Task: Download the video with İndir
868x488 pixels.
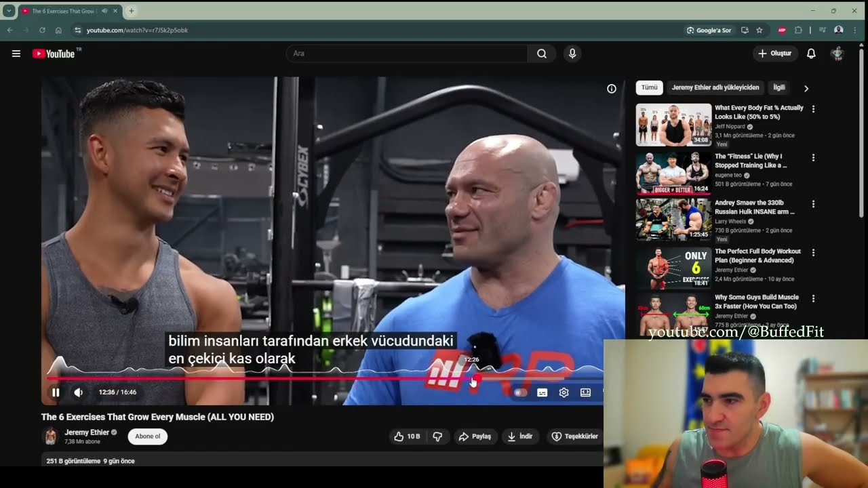Action: (x=520, y=436)
